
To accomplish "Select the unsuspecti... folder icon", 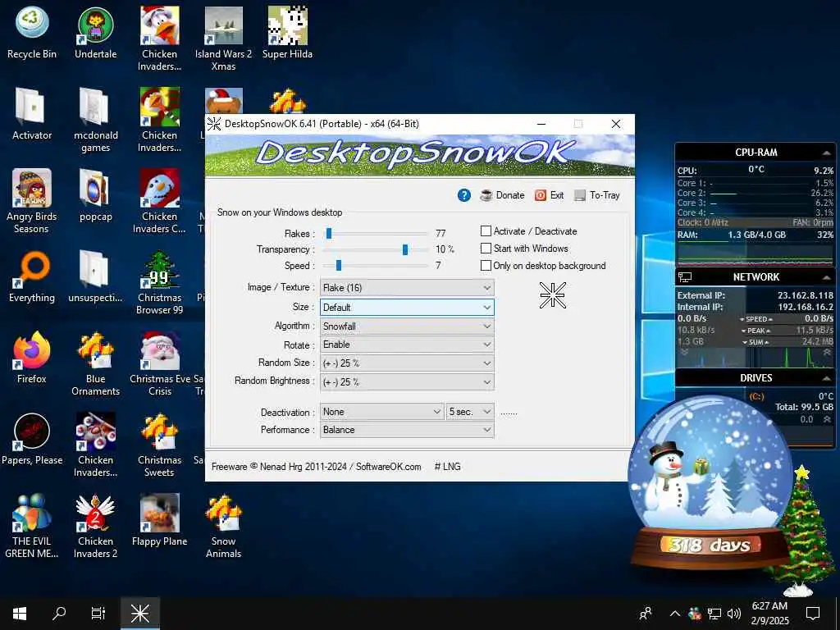I will pos(95,277).
